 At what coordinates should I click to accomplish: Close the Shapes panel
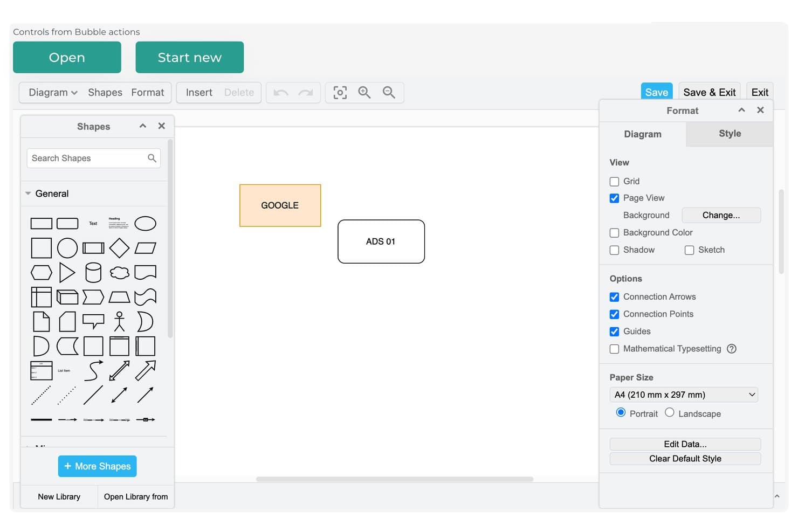click(x=161, y=126)
